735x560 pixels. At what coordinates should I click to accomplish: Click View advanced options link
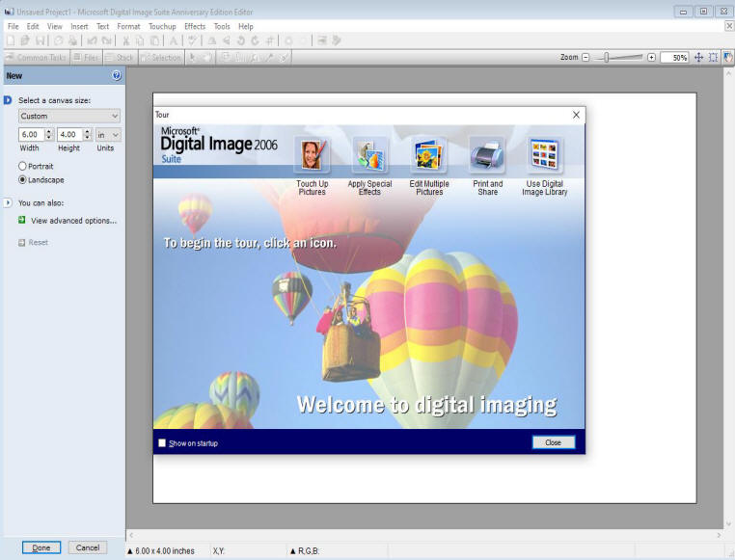(73, 221)
